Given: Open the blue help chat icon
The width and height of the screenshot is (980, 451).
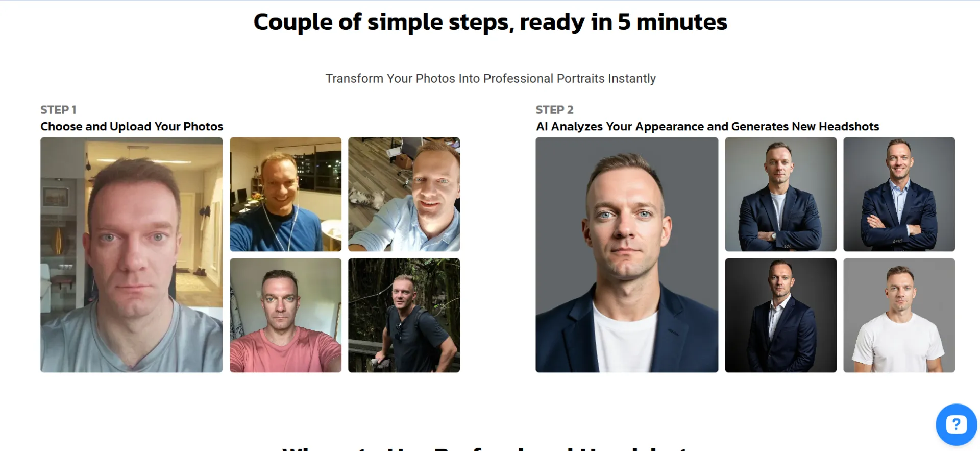Looking at the screenshot, I should click(956, 424).
